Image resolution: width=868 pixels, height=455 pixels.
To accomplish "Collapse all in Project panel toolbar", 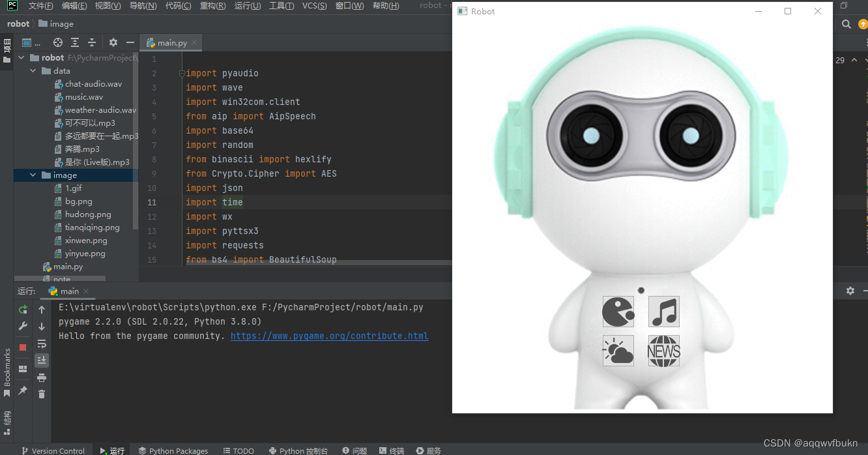I will click(92, 42).
